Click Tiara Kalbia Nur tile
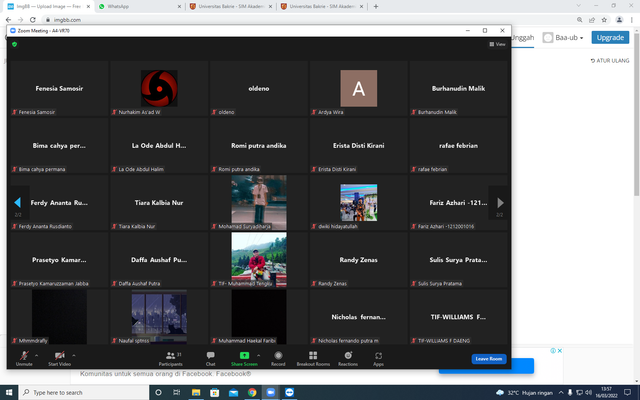This screenshot has width=640, height=400. click(159, 203)
